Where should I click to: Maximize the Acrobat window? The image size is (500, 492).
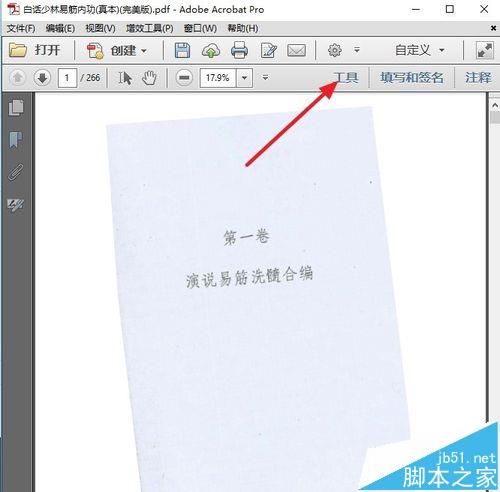(450, 9)
